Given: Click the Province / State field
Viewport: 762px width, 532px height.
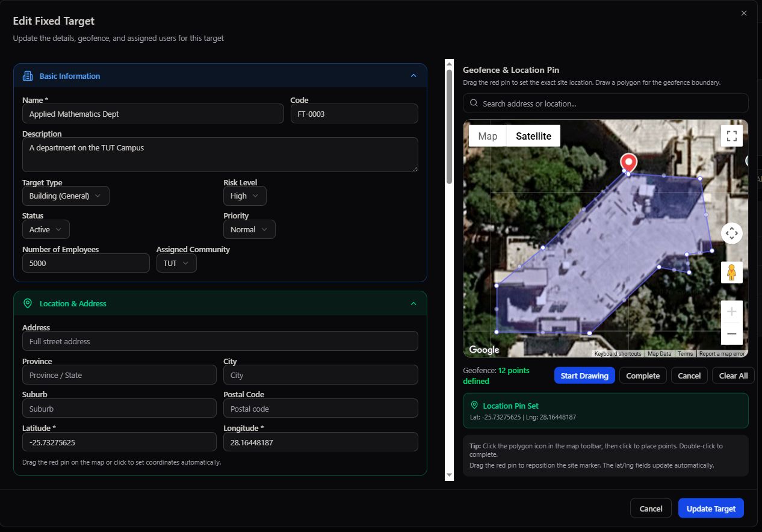Looking at the screenshot, I should 119,375.
